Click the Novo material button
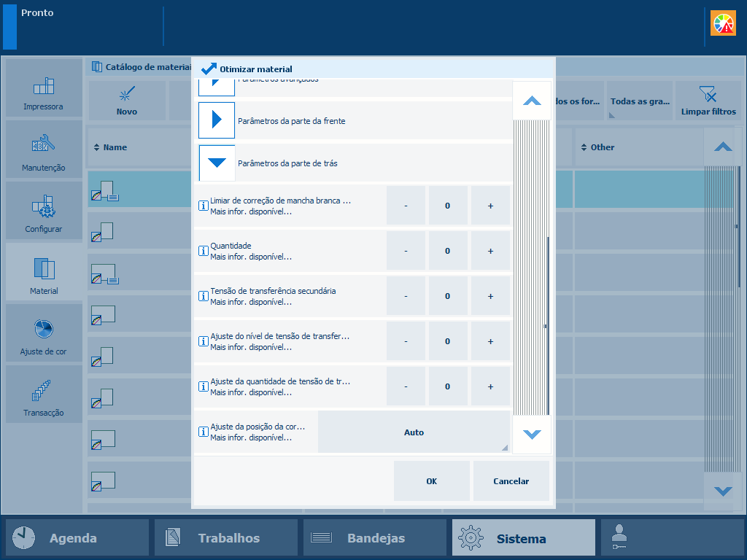 pyautogui.click(x=127, y=101)
